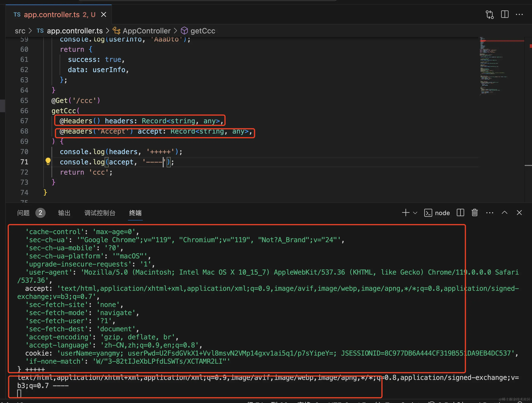Maximize the panel size with chevron up
The width and height of the screenshot is (532, 403).
504,213
